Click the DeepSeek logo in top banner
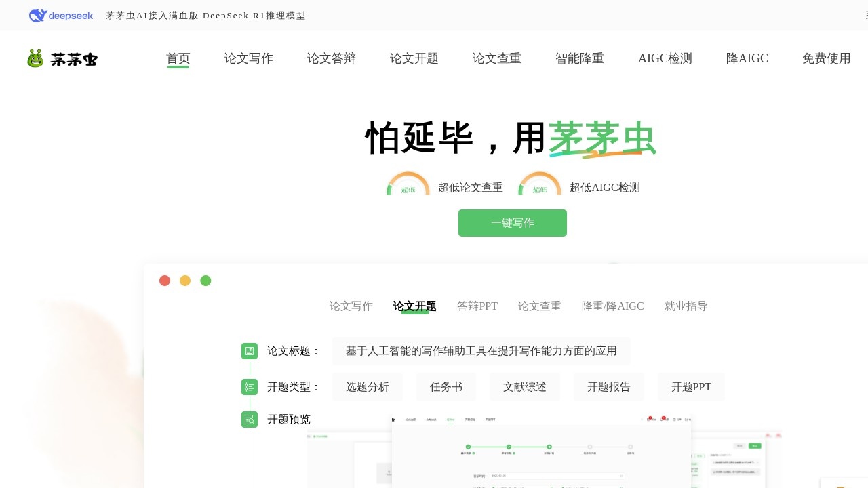Screen dimensions: 868x488 tap(61, 16)
